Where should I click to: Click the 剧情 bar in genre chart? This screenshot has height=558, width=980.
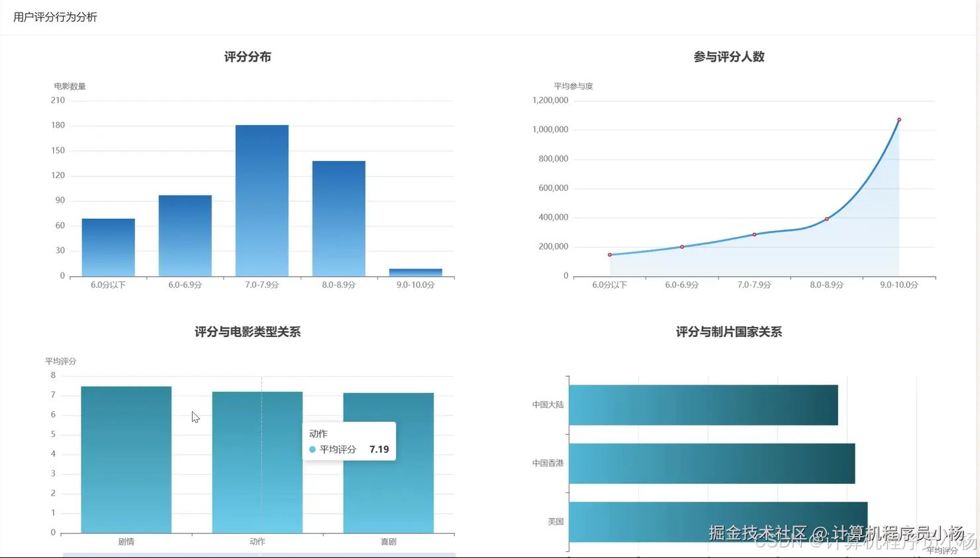click(x=126, y=459)
